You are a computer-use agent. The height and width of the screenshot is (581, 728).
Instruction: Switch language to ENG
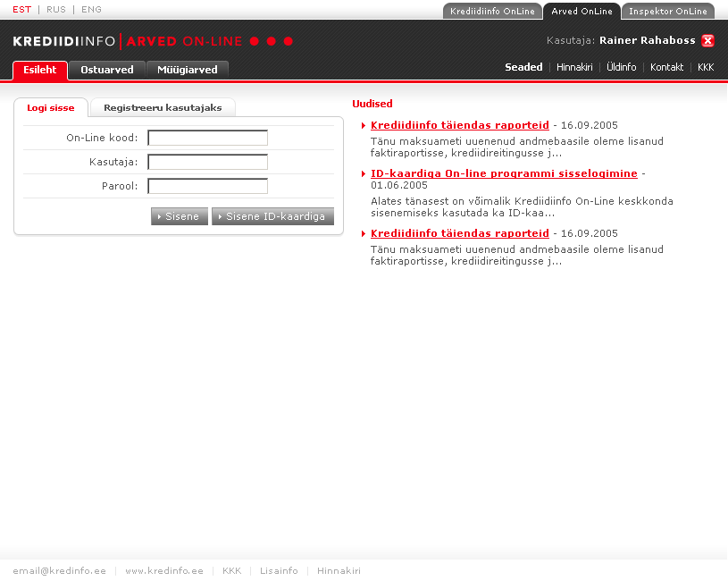[91, 9]
